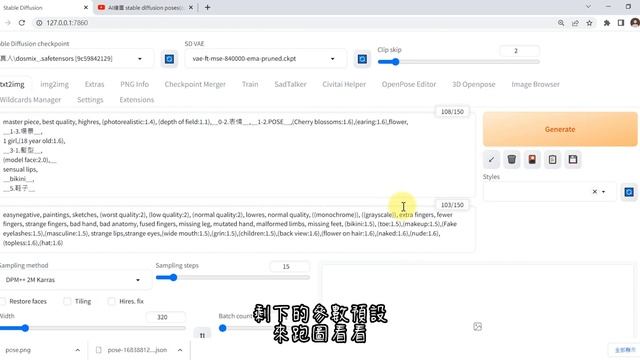The image size is (640, 360).
Task: Open the OpenPose Editor tab
Action: pos(409,84)
